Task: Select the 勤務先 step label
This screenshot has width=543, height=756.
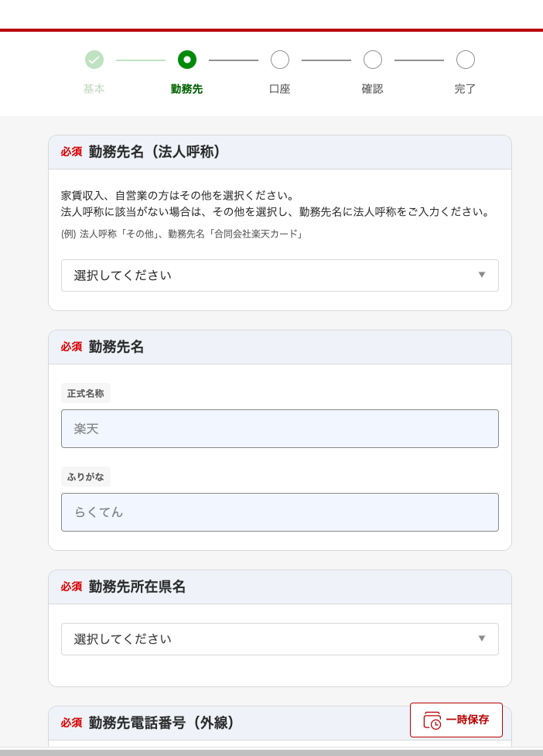Action: [187, 89]
